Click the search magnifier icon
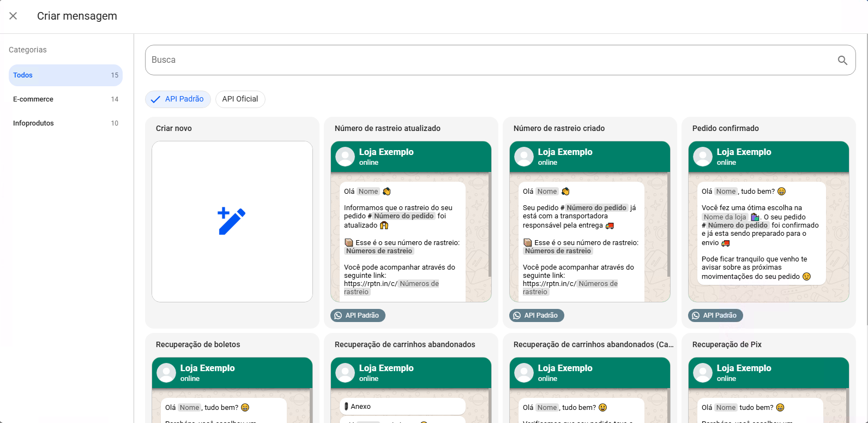The image size is (868, 423). (x=842, y=60)
